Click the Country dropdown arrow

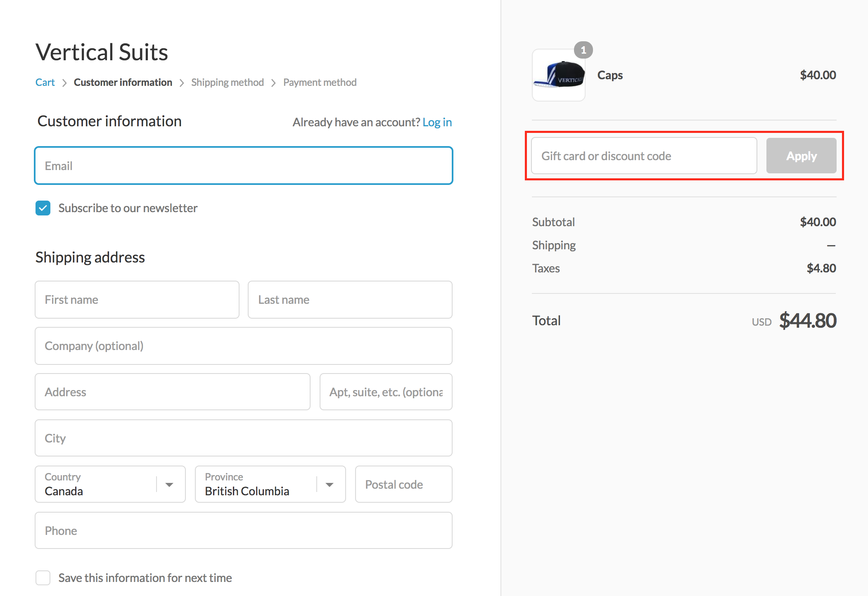click(169, 485)
